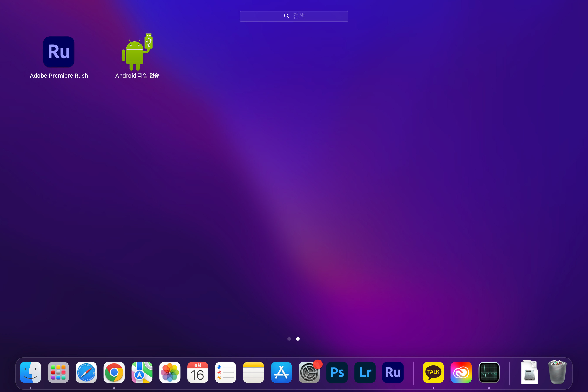This screenshot has width=588, height=392.
Task: Open System Preferences with badge
Action: pos(309,372)
